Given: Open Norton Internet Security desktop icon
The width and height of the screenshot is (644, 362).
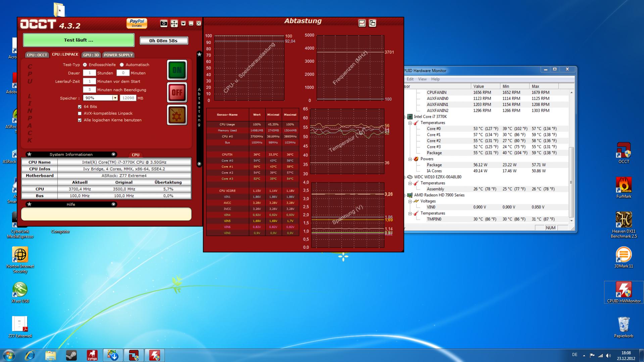Looking at the screenshot, I should 20,260.
